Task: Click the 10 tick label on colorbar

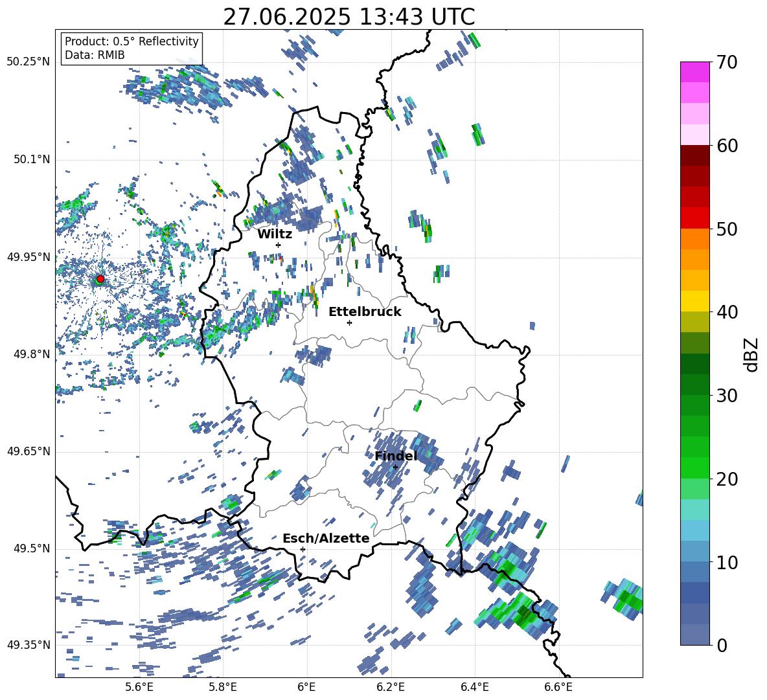Action: [727, 562]
